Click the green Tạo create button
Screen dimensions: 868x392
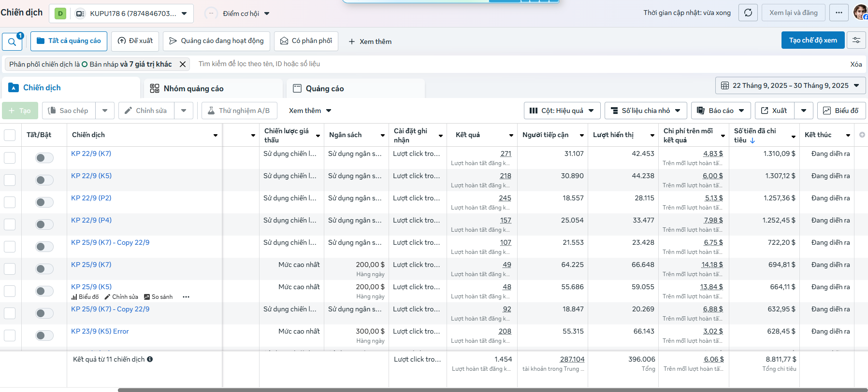[20, 111]
